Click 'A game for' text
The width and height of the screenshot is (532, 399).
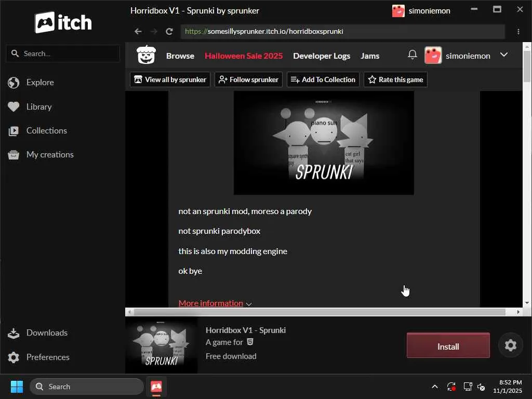pyautogui.click(x=224, y=342)
